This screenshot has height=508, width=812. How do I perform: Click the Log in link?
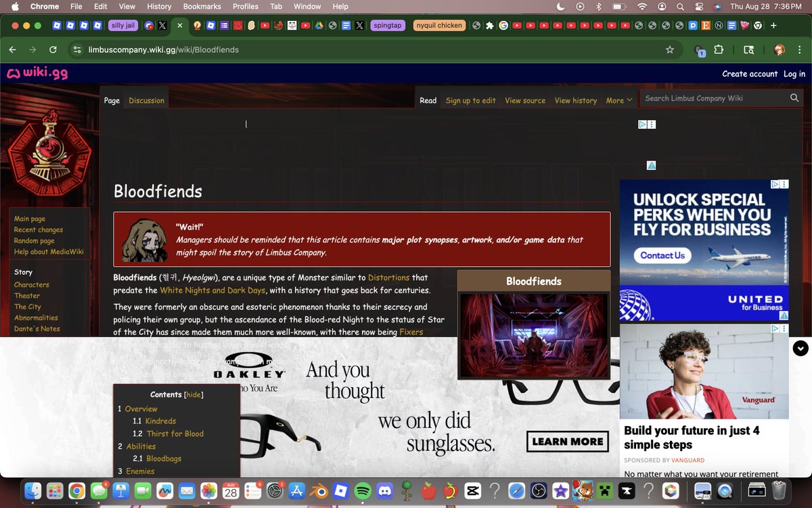tap(794, 74)
